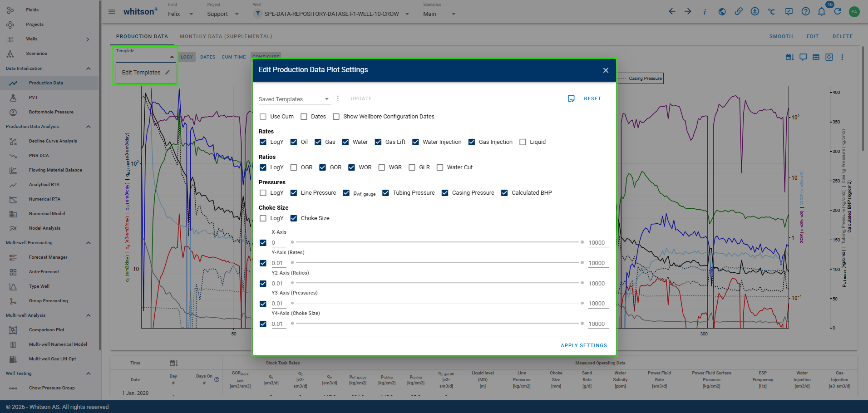Click the globe icon in the top bar

[x=722, y=12]
